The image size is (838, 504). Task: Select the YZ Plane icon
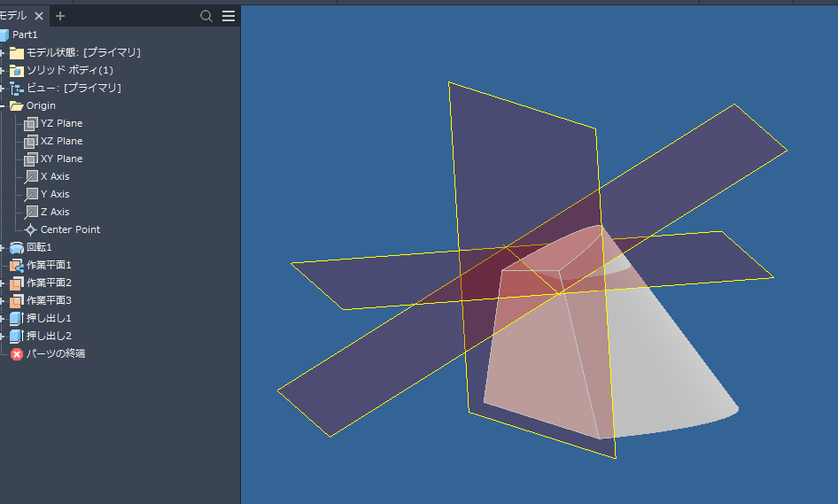[x=31, y=123]
